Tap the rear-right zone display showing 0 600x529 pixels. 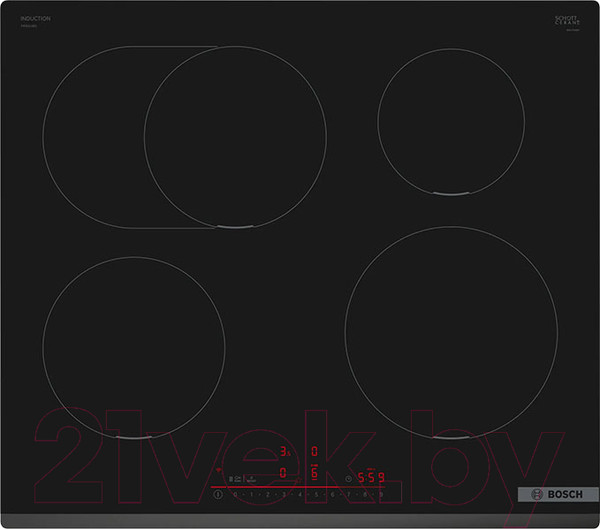click(313, 451)
